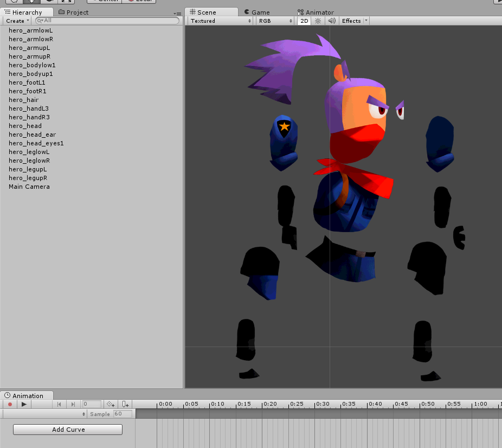Select hero_handR3 in the Hierarchy
This screenshot has height=448, width=502.
coord(29,117)
